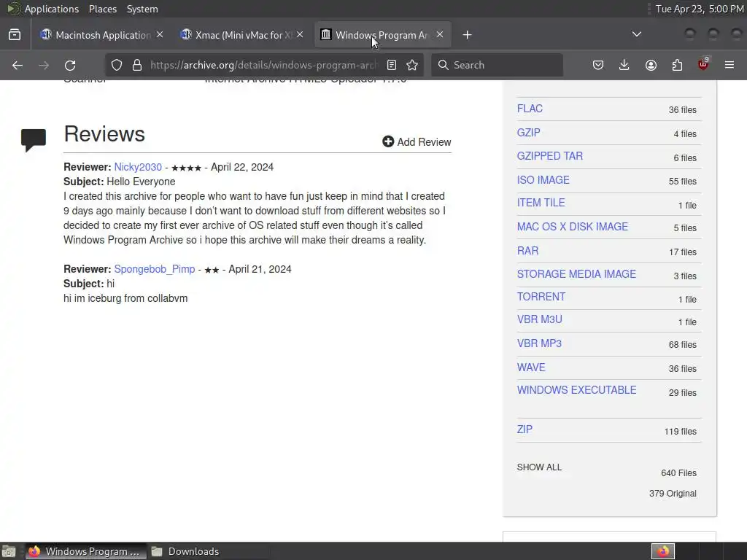Open the ZIP download option
747x560 pixels.
[x=525, y=429]
